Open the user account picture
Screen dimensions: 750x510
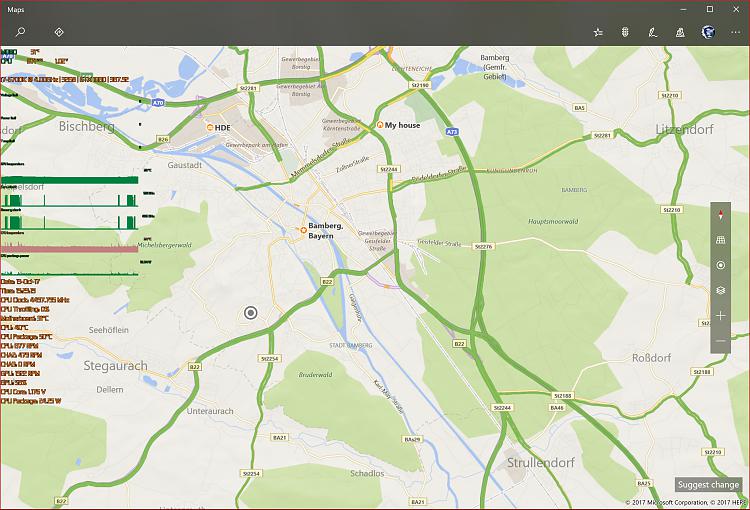point(708,32)
